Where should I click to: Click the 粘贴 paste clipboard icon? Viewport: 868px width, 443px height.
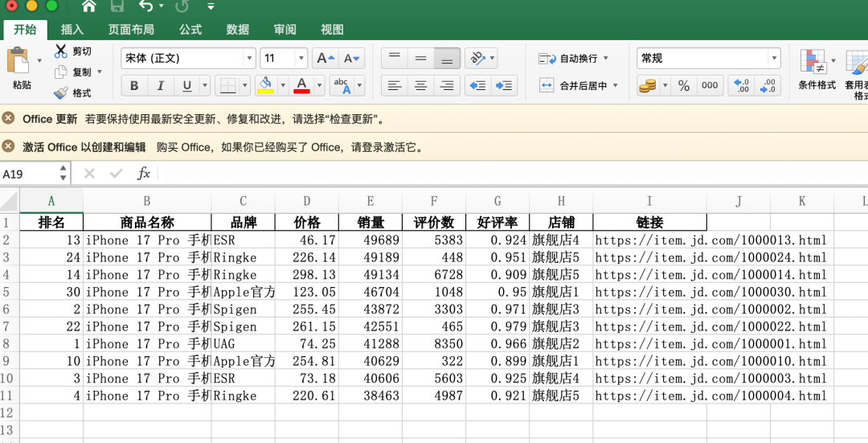(18, 61)
